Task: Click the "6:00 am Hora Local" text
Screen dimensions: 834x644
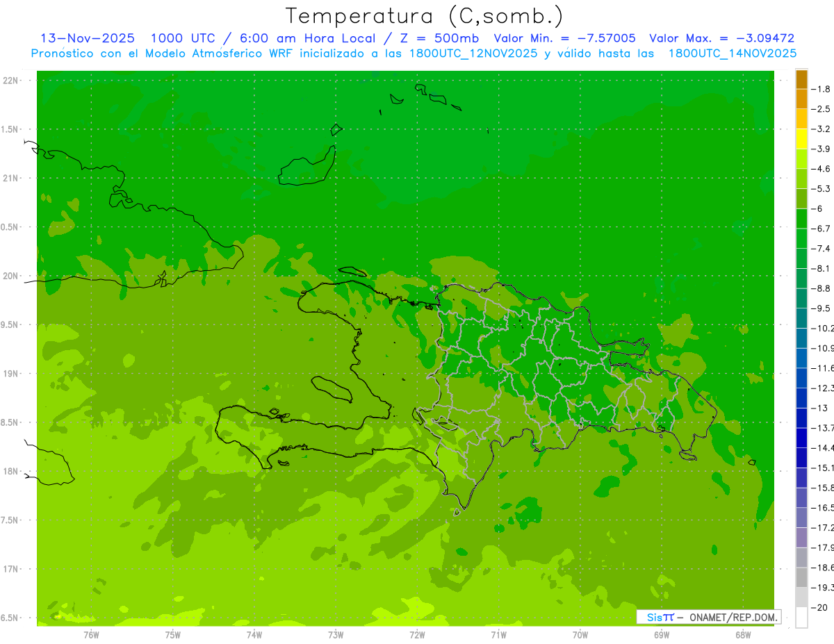Action: (x=307, y=38)
